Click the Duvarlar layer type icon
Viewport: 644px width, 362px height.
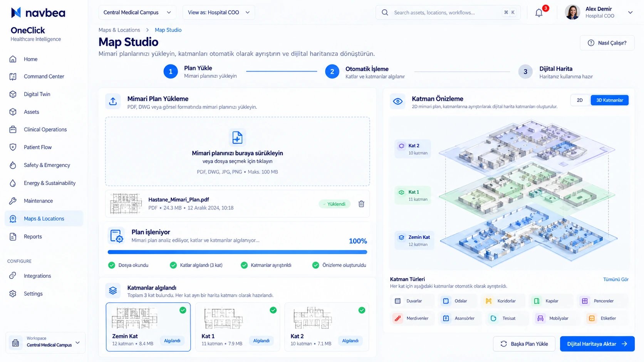tap(398, 301)
